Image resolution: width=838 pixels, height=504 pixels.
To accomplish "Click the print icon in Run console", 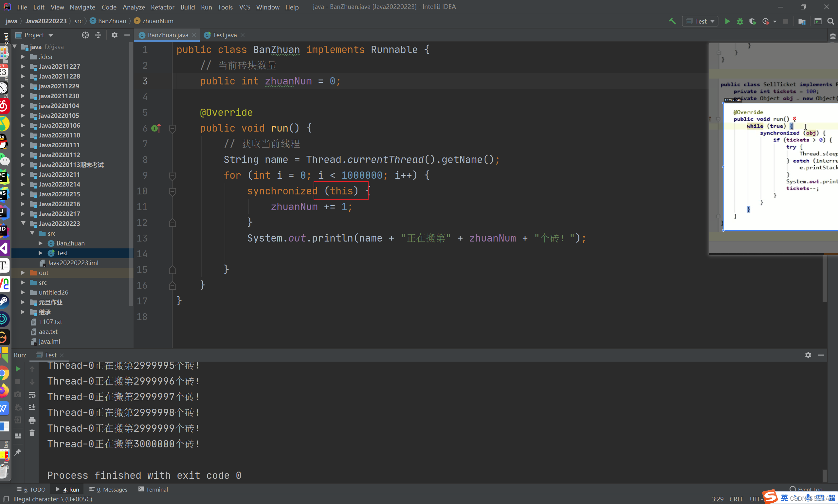I will pyautogui.click(x=32, y=421).
